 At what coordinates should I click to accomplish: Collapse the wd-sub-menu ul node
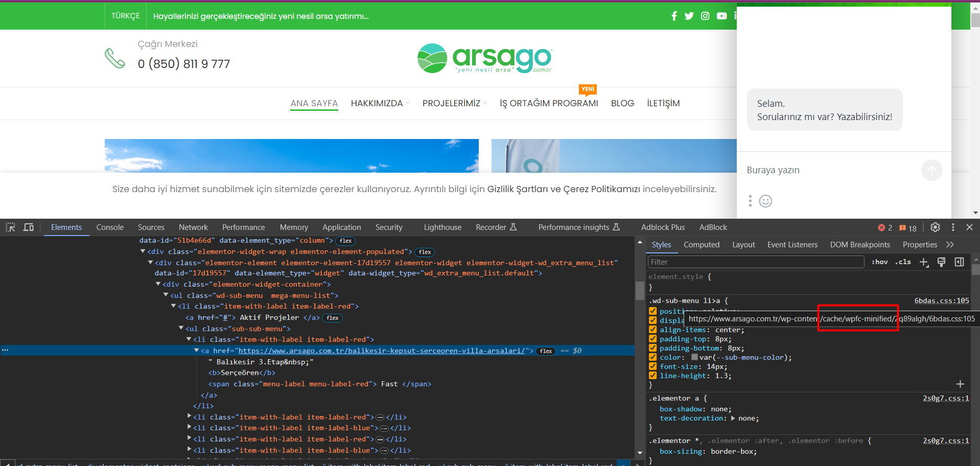pos(166,295)
